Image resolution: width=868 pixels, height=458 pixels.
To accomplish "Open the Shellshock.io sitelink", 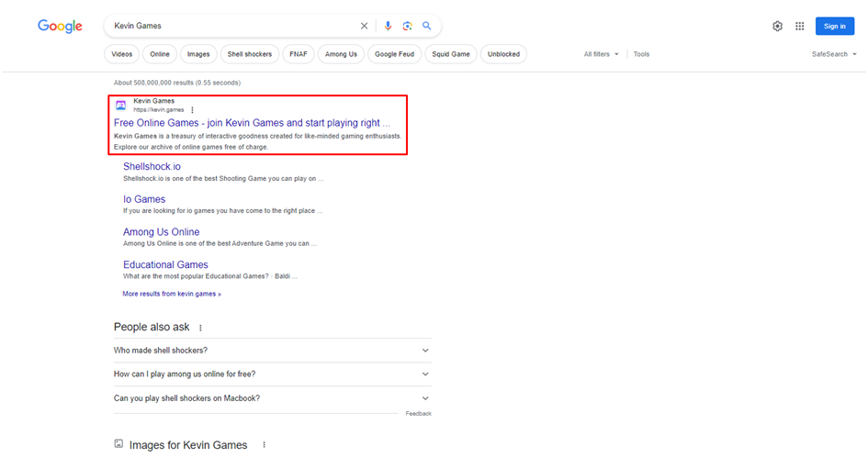I will [x=152, y=166].
